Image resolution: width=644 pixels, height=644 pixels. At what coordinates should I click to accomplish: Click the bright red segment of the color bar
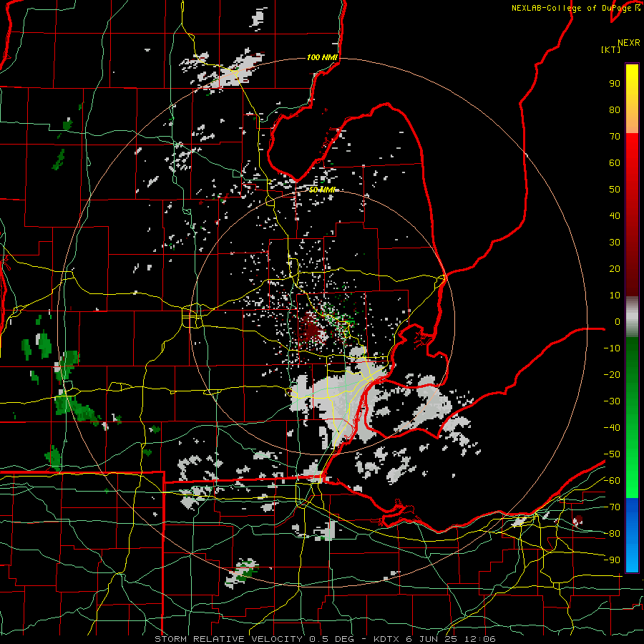(x=632, y=152)
